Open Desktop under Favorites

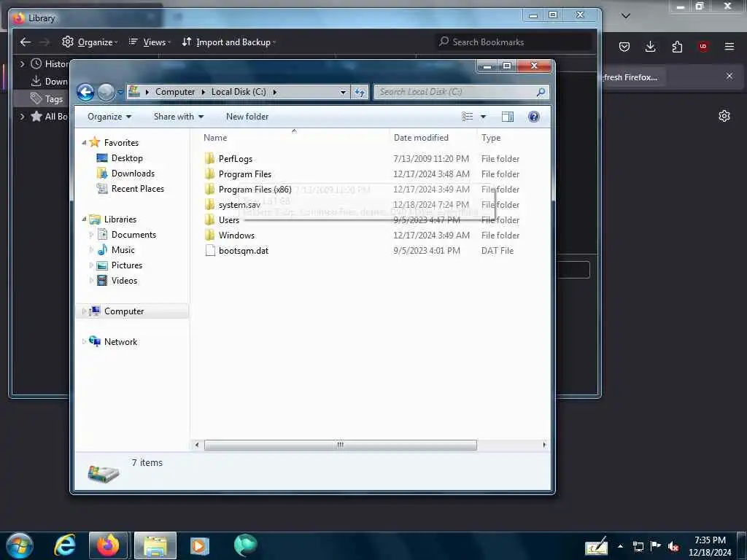tap(127, 158)
